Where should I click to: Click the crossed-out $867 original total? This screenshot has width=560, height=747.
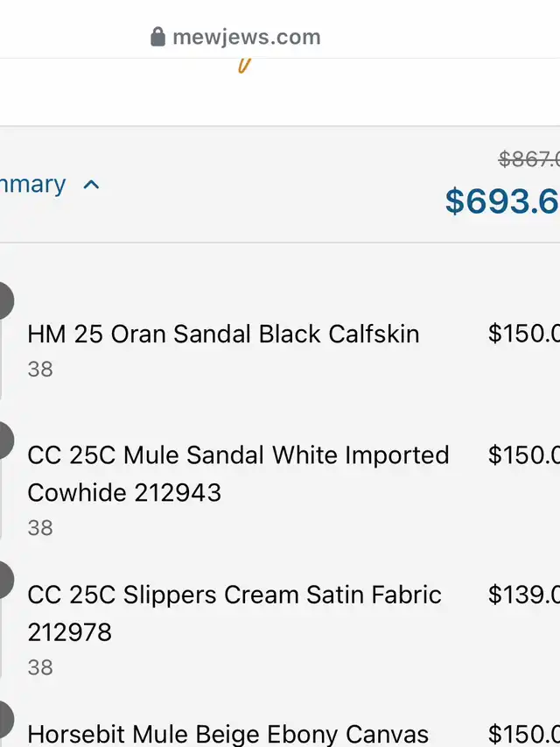(x=529, y=159)
